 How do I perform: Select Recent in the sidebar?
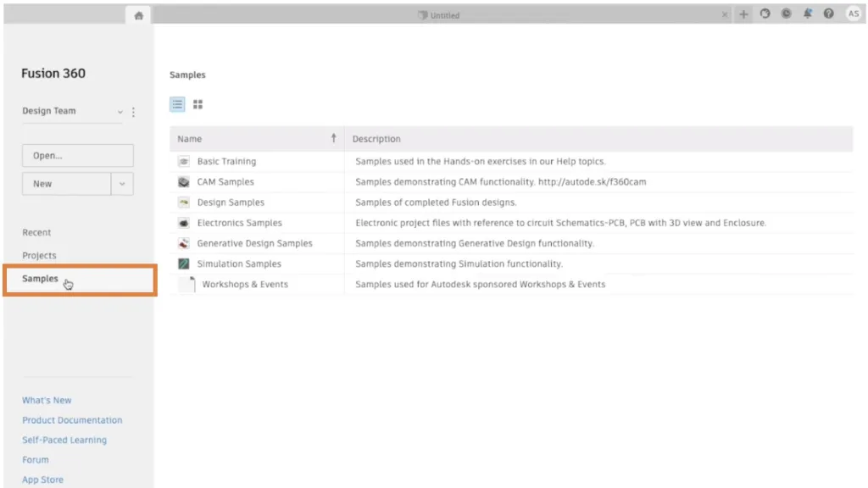click(36, 232)
